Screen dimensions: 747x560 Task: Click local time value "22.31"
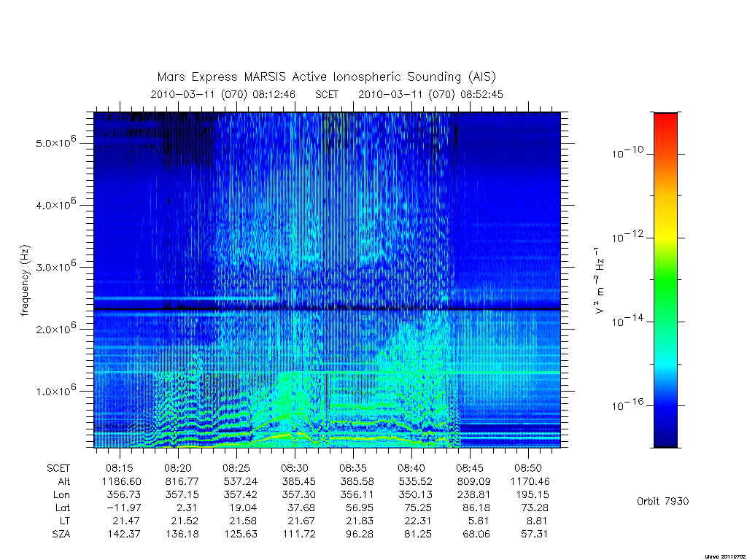point(417,521)
